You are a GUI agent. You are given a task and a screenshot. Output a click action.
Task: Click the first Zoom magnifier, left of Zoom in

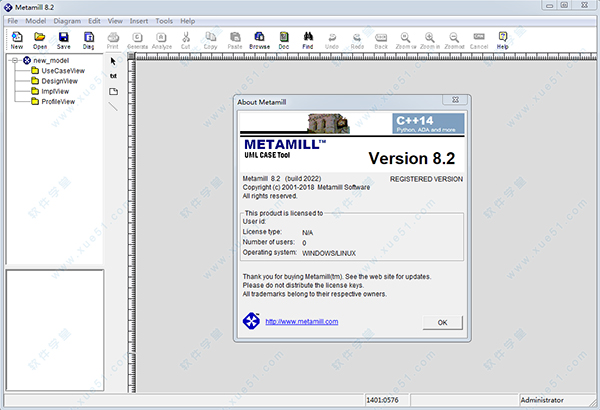click(406, 40)
